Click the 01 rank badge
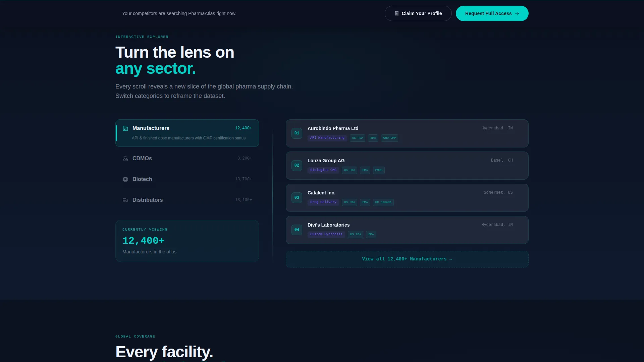 click(x=297, y=133)
